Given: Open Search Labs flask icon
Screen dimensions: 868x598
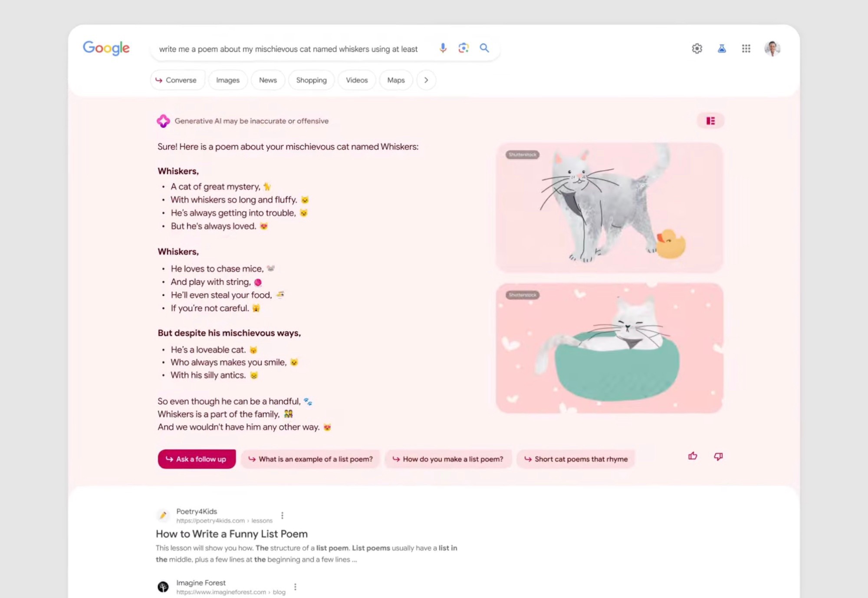Looking at the screenshot, I should [x=722, y=49].
